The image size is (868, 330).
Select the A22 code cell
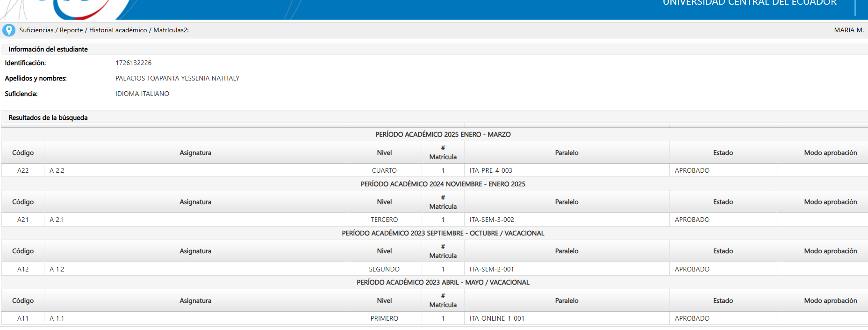click(23, 170)
